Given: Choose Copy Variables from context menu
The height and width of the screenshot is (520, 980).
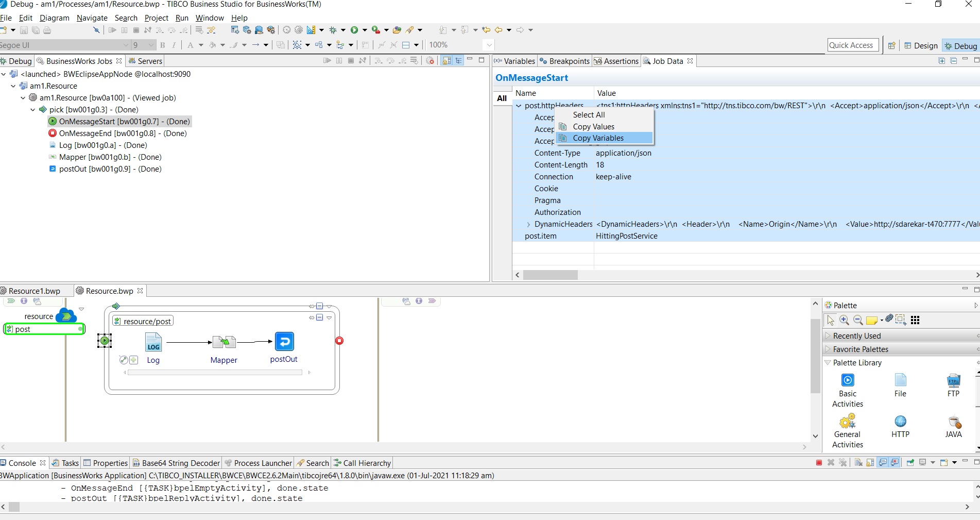Looking at the screenshot, I should 604,138.
